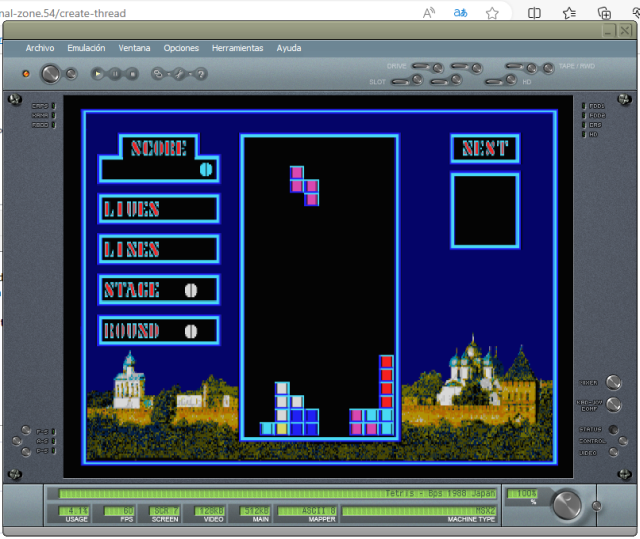Click the falling magenta Tetris piece
Viewport: 640px width, 539px height.
304,186
